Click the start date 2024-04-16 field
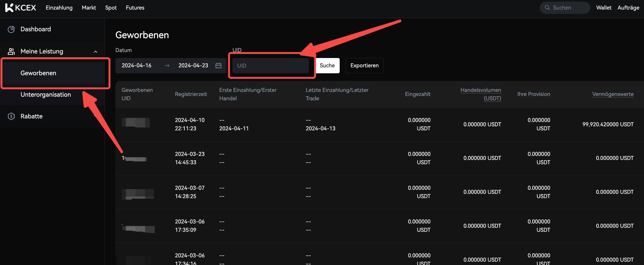644x265 pixels. pos(136,65)
